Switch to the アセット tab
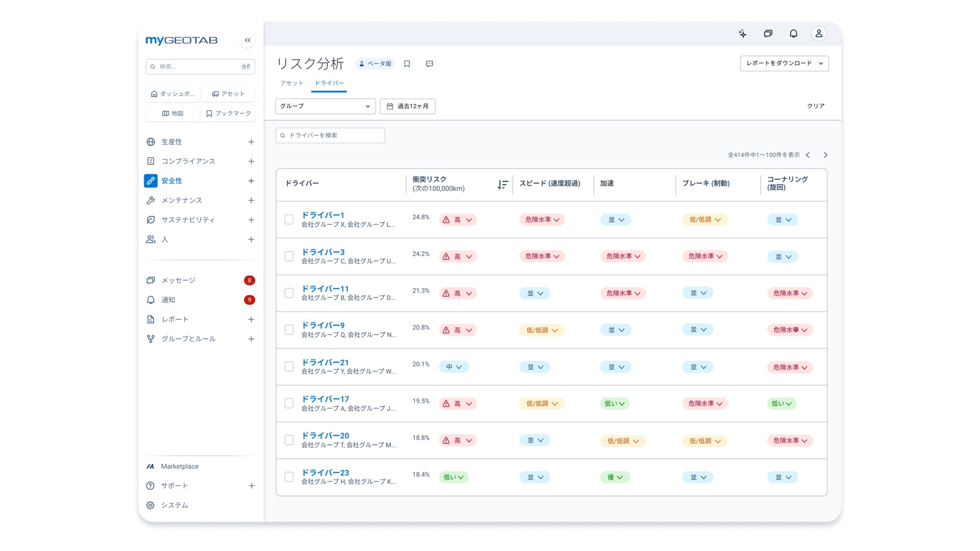The height and width of the screenshot is (551, 980). point(292,83)
